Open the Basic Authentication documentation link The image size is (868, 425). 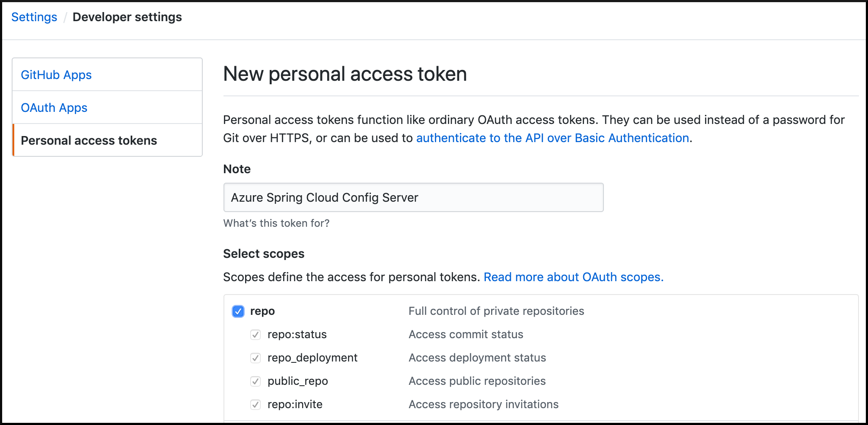point(552,138)
